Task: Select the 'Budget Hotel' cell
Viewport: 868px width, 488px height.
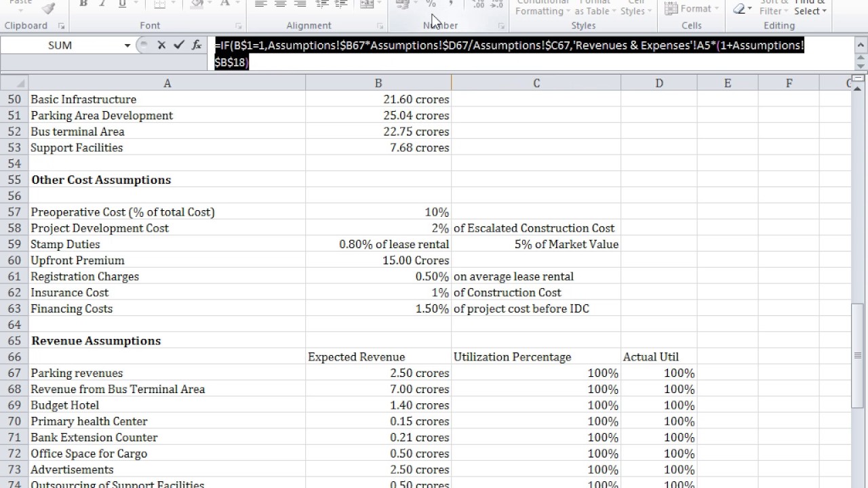Action: (x=167, y=405)
